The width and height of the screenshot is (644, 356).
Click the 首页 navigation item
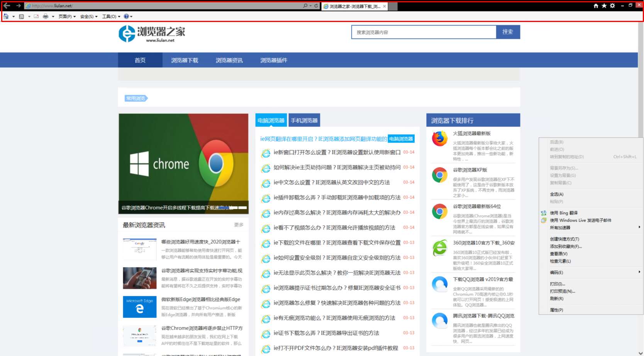pos(140,60)
